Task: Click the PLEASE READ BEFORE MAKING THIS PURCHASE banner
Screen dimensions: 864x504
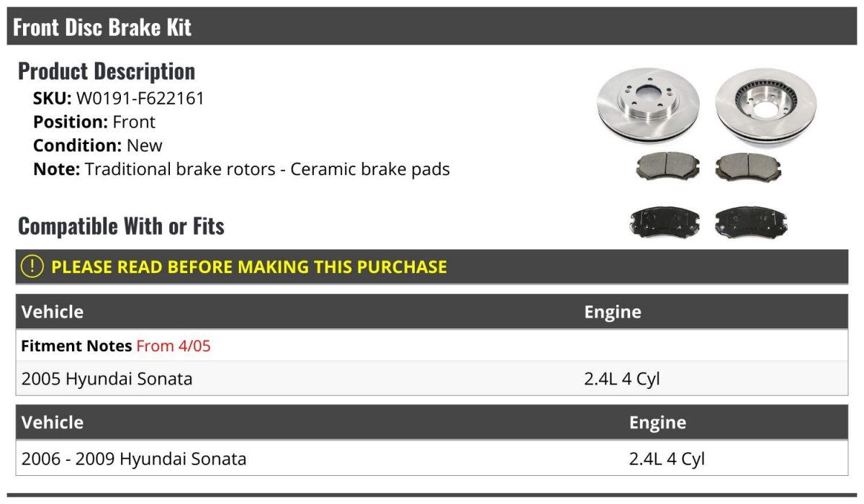Action: tap(432, 266)
